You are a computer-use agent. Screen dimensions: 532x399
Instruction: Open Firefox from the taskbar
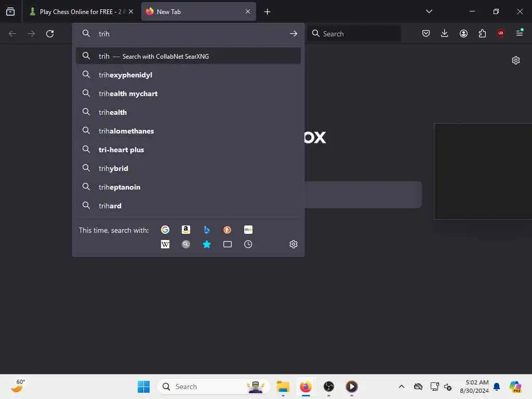click(305, 387)
